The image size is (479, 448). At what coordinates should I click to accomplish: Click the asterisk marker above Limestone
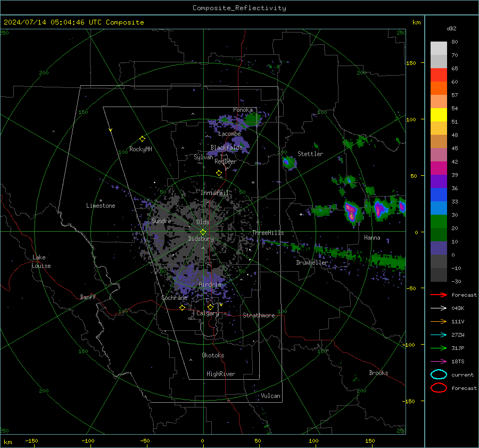pyautogui.click(x=101, y=201)
